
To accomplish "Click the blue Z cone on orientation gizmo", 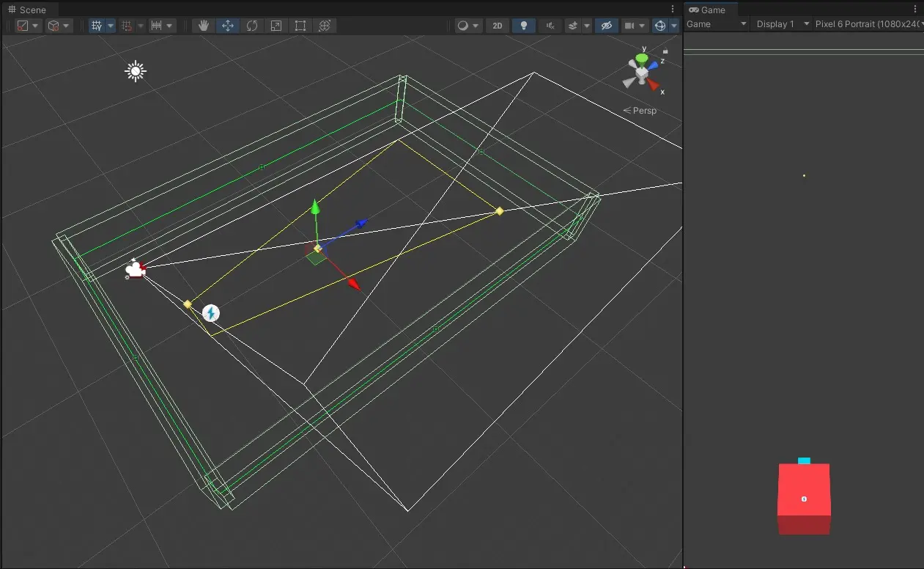I will coord(652,66).
